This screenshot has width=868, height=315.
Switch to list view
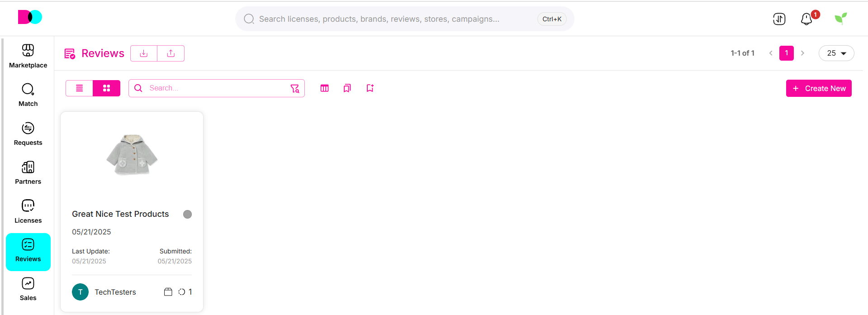(80, 88)
